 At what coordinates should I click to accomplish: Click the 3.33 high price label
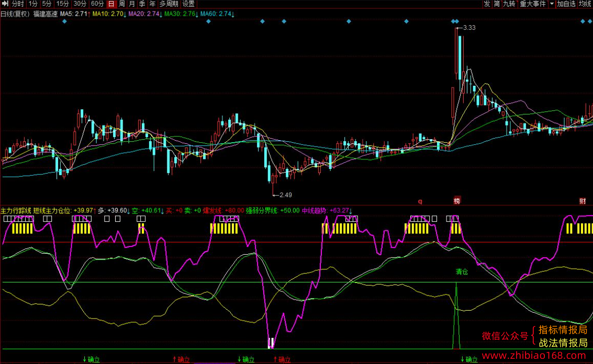pos(469,28)
